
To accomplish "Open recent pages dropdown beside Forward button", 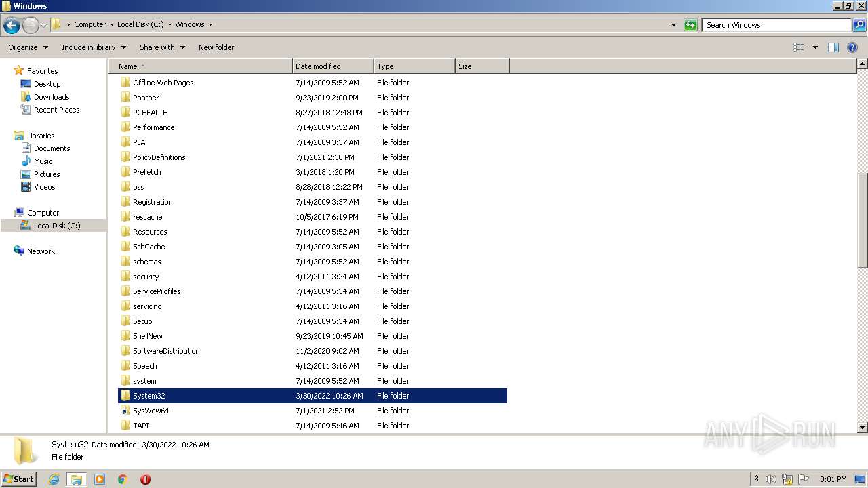I will coord(44,26).
